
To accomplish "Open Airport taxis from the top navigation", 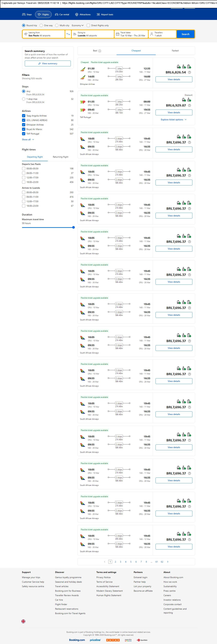I will (105, 14).
